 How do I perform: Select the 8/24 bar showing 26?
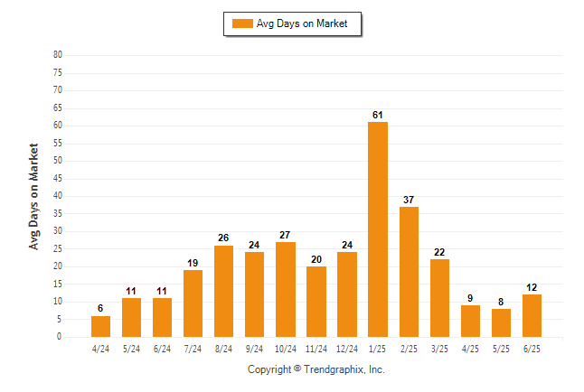[x=223, y=291]
